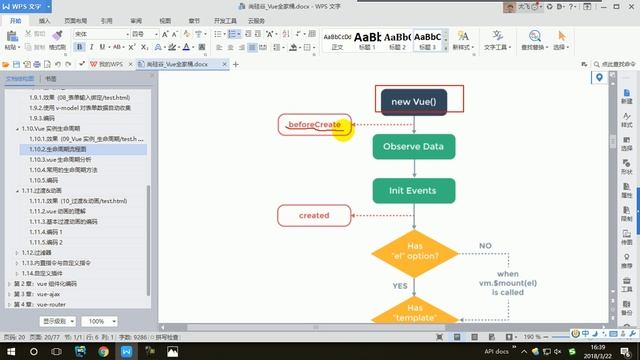The height and width of the screenshot is (360, 640).
Task: Add a new document tab with plus
Action: [236, 64]
